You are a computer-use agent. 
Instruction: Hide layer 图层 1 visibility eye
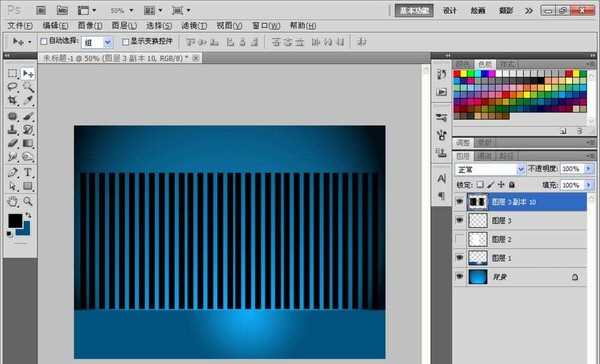point(460,258)
